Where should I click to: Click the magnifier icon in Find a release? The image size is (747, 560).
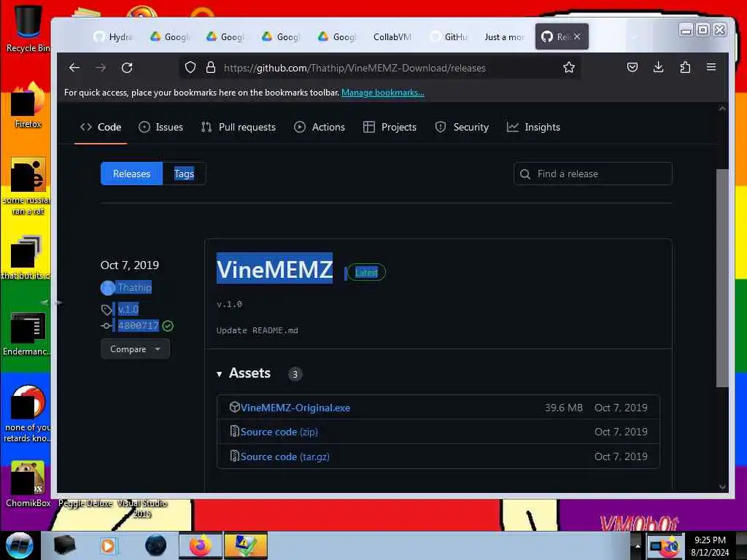[525, 174]
